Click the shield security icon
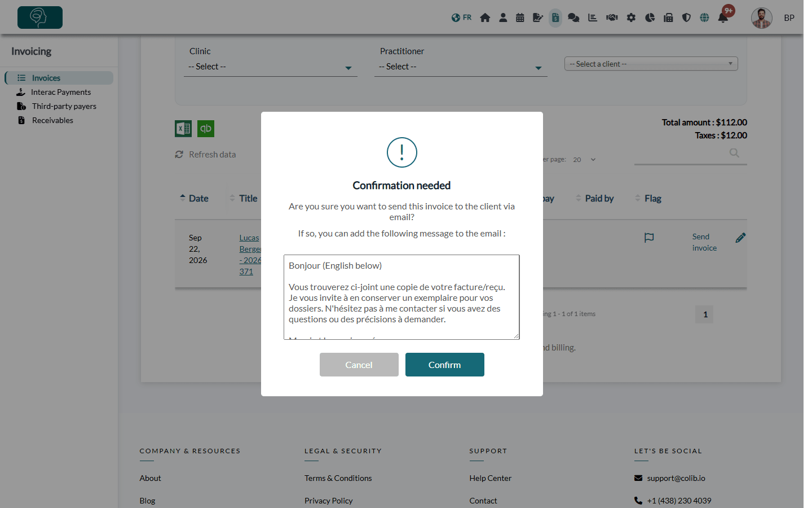The image size is (812, 508). pyautogui.click(x=686, y=17)
